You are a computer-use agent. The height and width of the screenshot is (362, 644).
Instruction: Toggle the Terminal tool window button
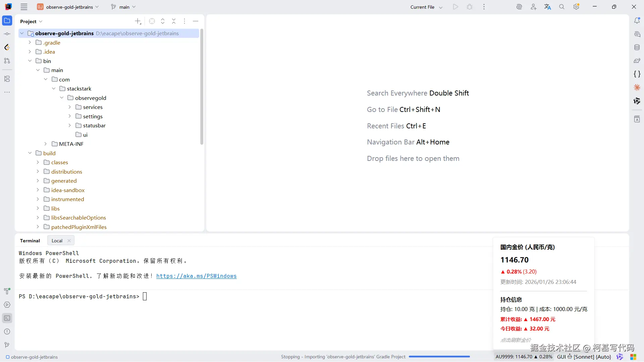[x=7, y=318]
